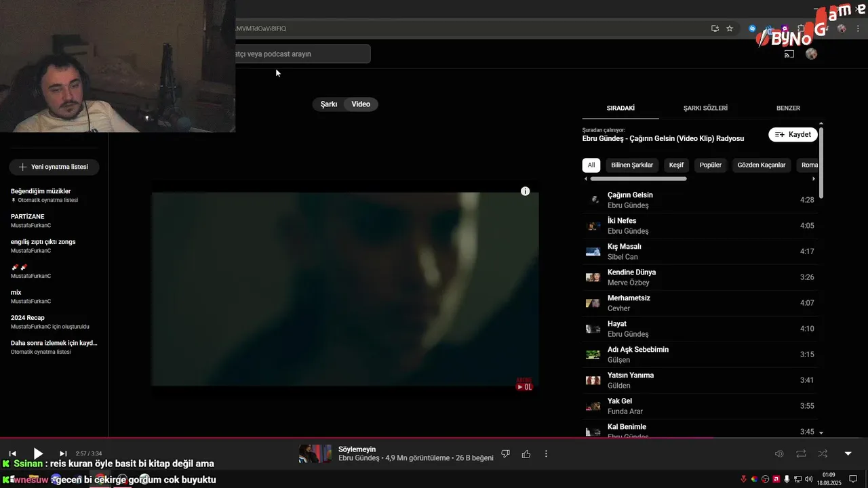
Task: Open the BENZER tab
Action: coord(788,108)
